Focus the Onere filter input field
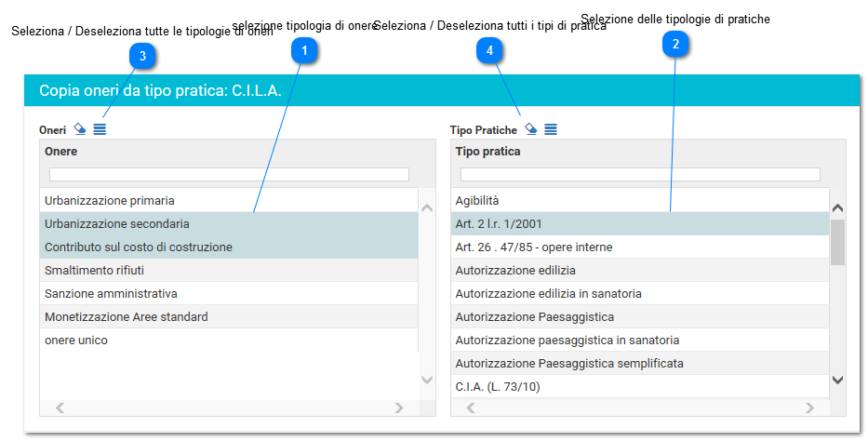This screenshot has width=868, height=441. (229, 174)
